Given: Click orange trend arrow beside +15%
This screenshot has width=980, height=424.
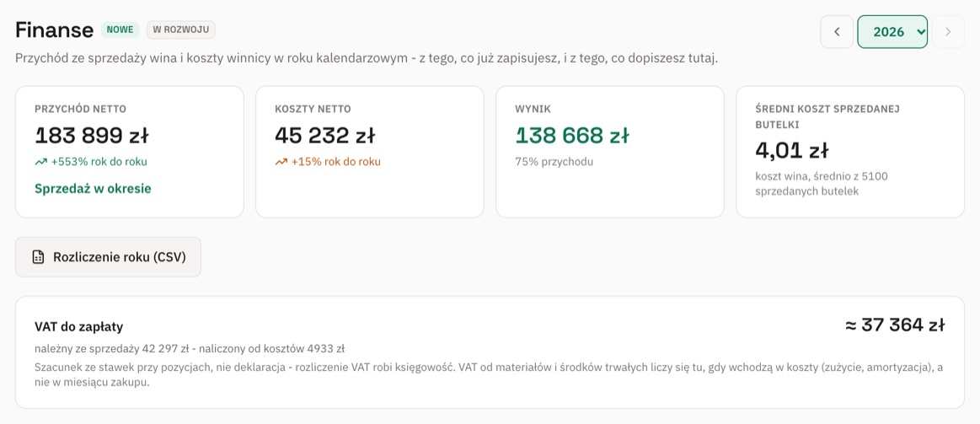Looking at the screenshot, I should tap(281, 162).
